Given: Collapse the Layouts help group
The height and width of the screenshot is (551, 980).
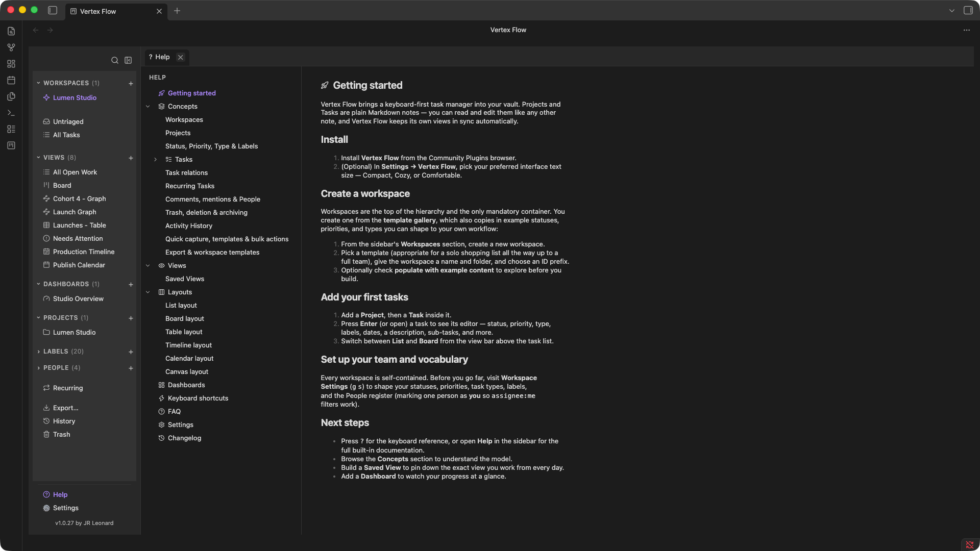Looking at the screenshot, I should pos(148,292).
